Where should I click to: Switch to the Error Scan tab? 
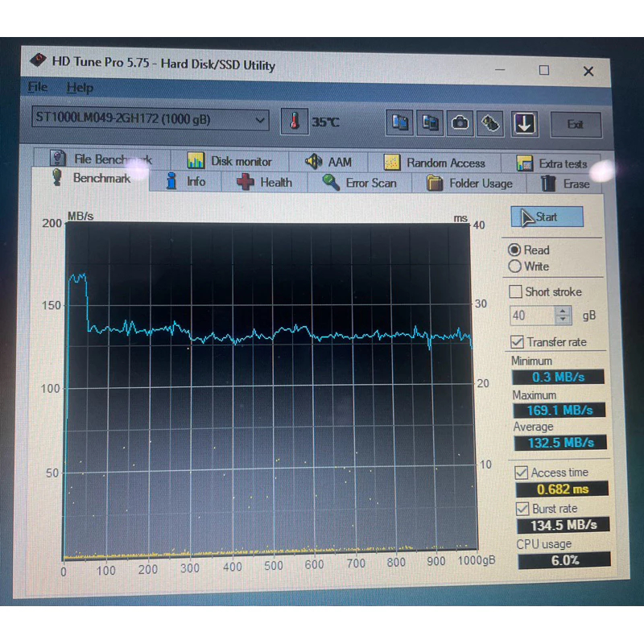coord(360,183)
